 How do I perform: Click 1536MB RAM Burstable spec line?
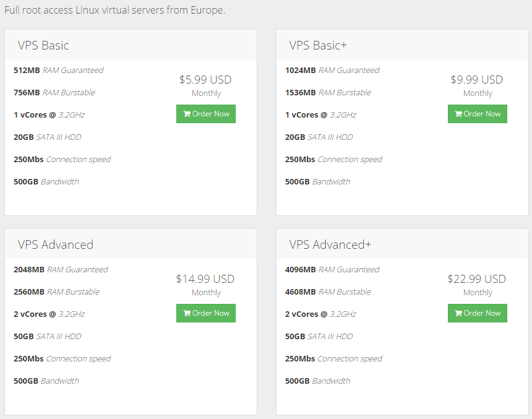tap(328, 93)
